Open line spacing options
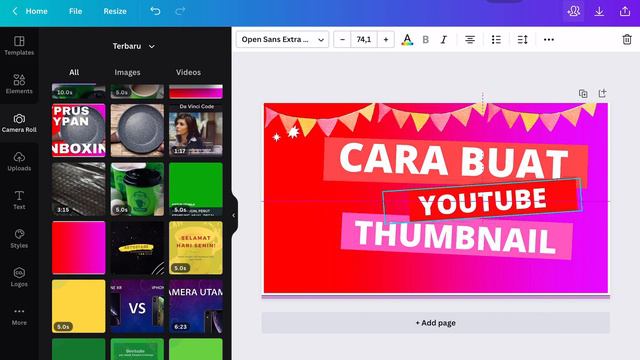Viewport: 640px width, 360px height. tap(522, 40)
